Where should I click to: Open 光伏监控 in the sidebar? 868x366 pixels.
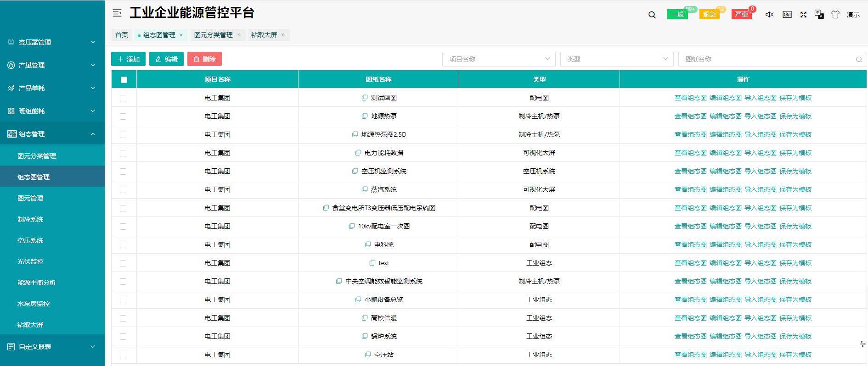point(52,261)
